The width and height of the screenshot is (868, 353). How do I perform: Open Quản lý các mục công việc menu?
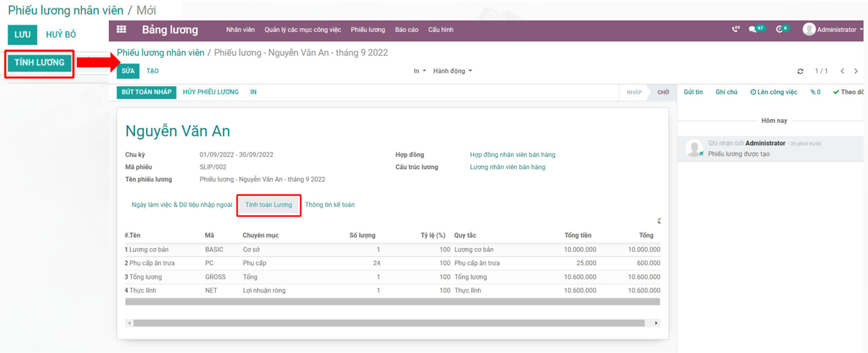303,30
